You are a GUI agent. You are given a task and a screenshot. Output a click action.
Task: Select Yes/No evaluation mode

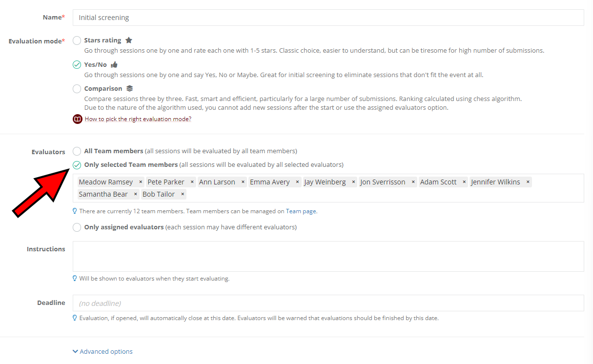click(x=77, y=64)
